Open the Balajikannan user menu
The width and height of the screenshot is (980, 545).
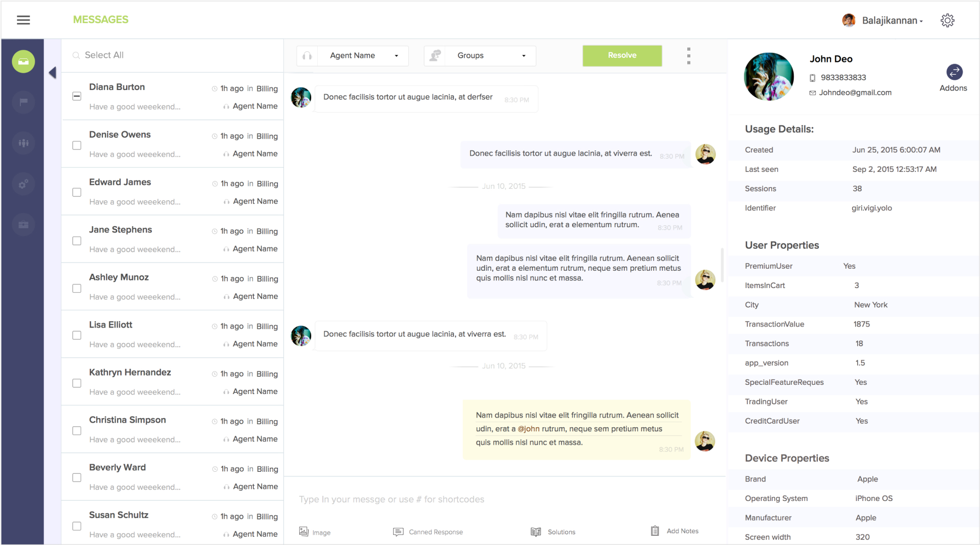point(890,20)
